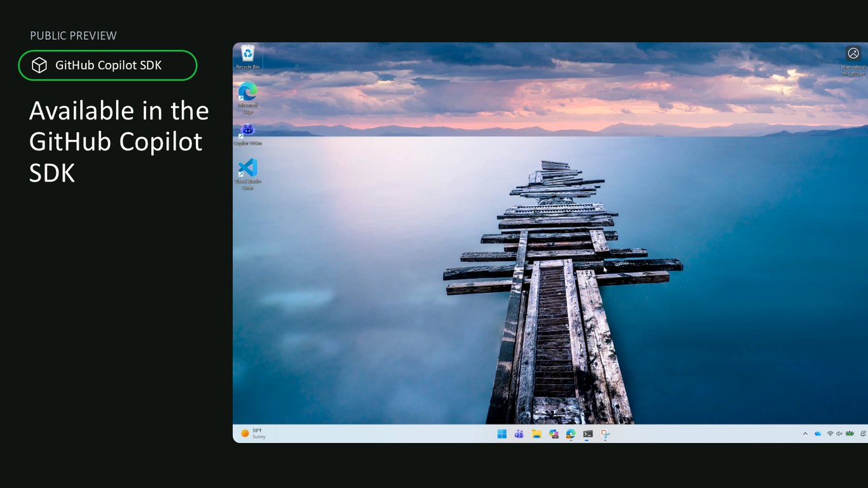The image size is (868, 488).
Task: Open the Windows Start menu
Action: tap(502, 434)
